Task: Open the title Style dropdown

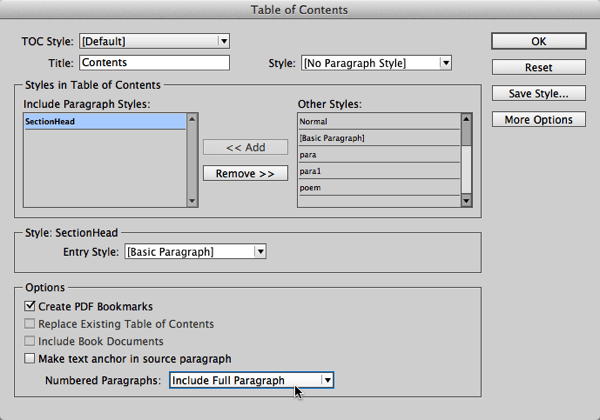Action: pos(376,63)
